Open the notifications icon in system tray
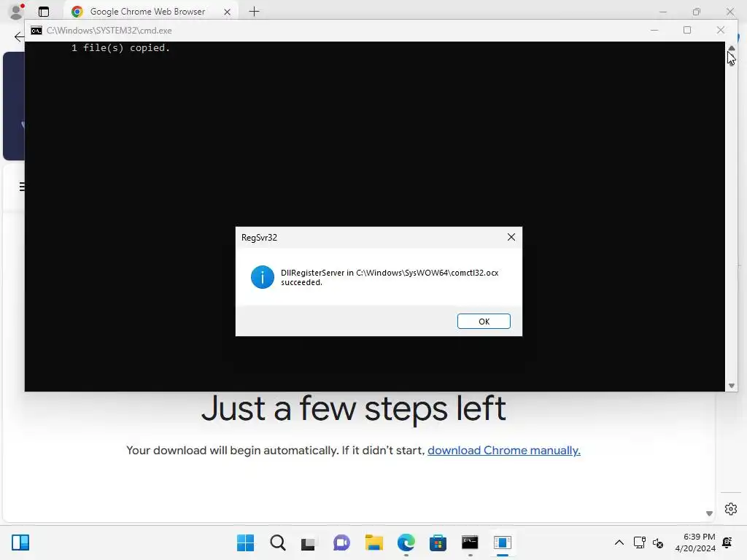The height and width of the screenshot is (560, 747). [727, 542]
